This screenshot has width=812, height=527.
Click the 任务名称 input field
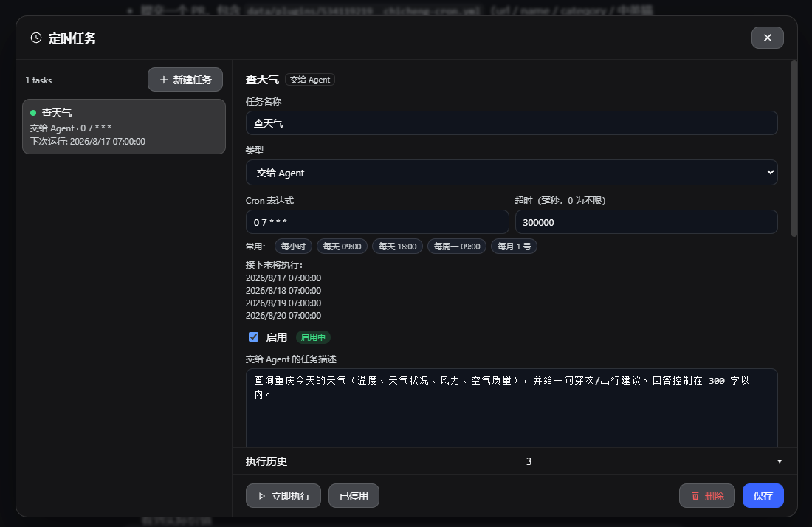pos(511,123)
